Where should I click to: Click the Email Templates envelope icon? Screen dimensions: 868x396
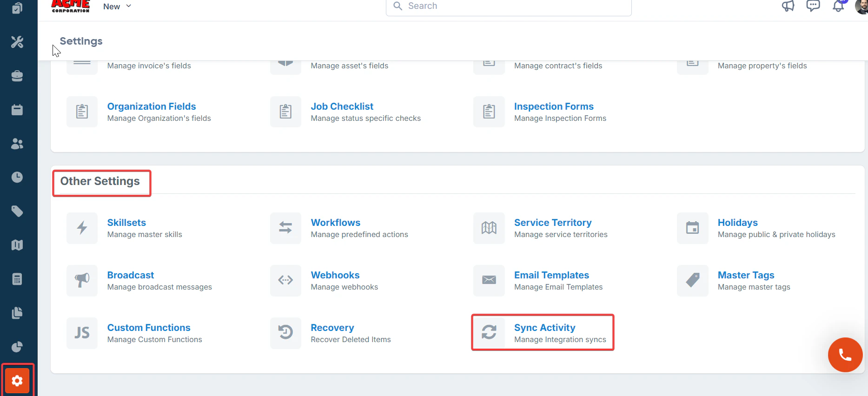[x=489, y=280]
